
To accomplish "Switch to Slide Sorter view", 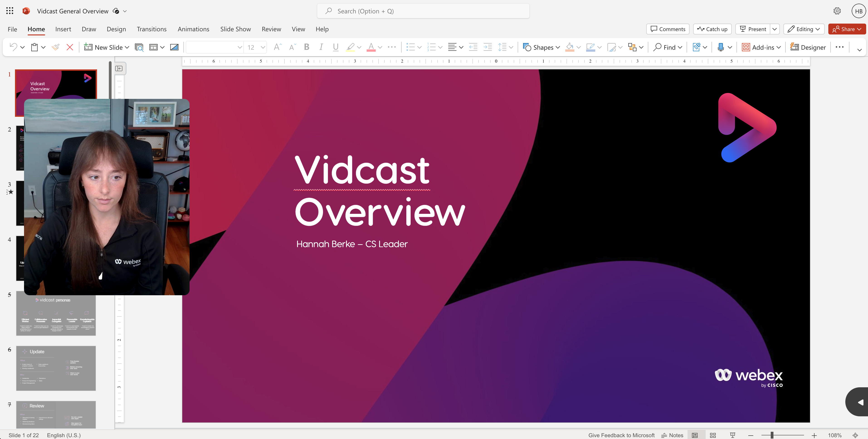I will tap(713, 435).
